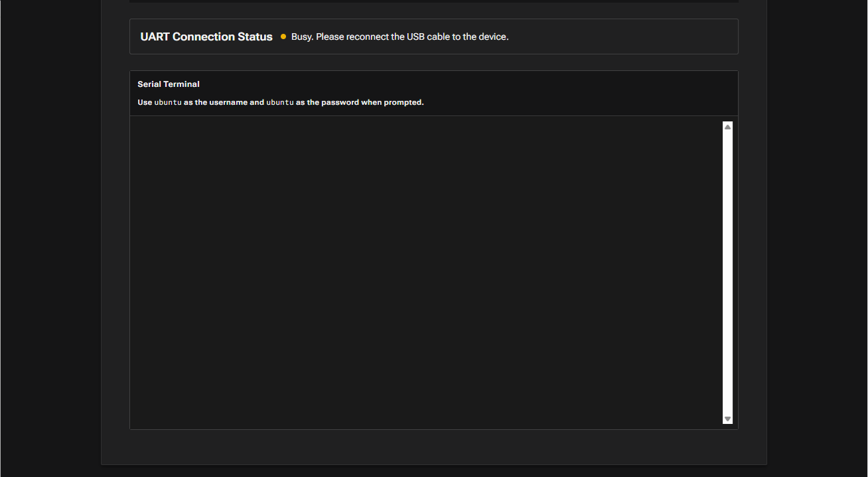Image resolution: width=868 pixels, height=477 pixels.
Task: Click the first 'ubuntu' username code text
Action: [x=168, y=103]
